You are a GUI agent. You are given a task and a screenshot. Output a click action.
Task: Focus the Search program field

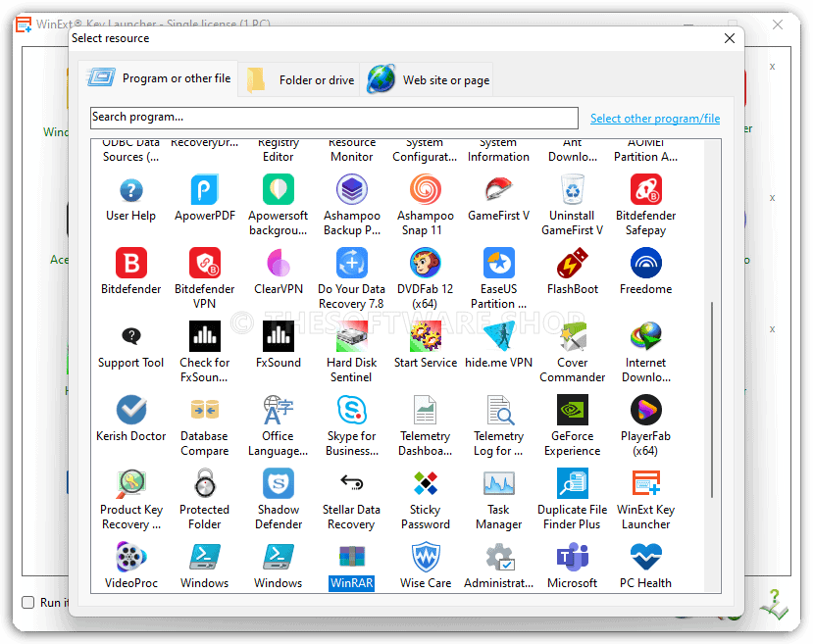333,118
